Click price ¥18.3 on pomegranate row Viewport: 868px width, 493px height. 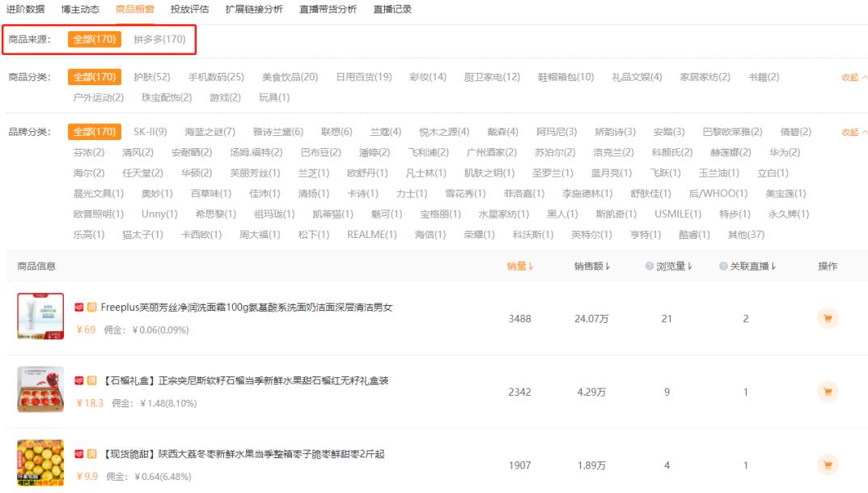tap(90, 402)
